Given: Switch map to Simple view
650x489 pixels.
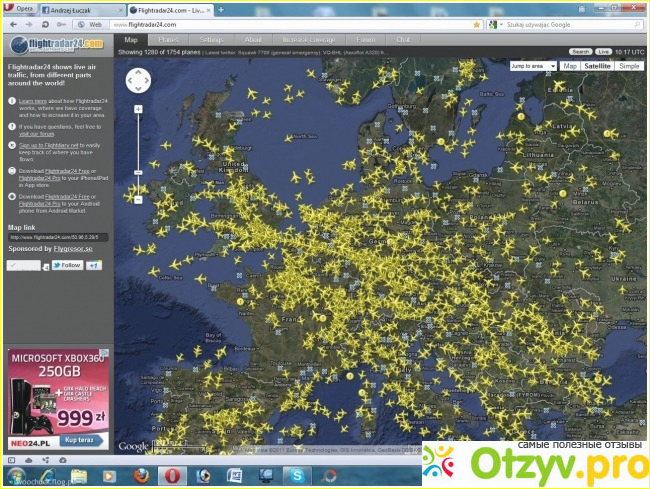Looking at the screenshot, I should (x=628, y=66).
